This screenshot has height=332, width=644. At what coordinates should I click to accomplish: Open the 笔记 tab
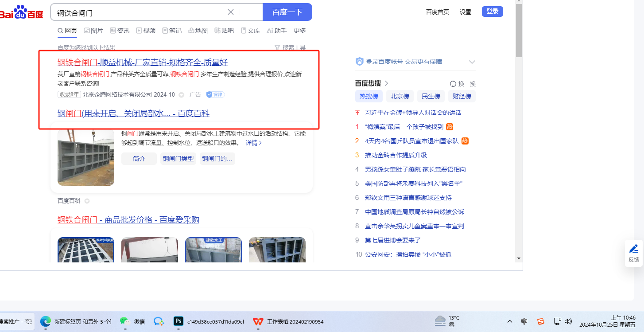pos(172,31)
